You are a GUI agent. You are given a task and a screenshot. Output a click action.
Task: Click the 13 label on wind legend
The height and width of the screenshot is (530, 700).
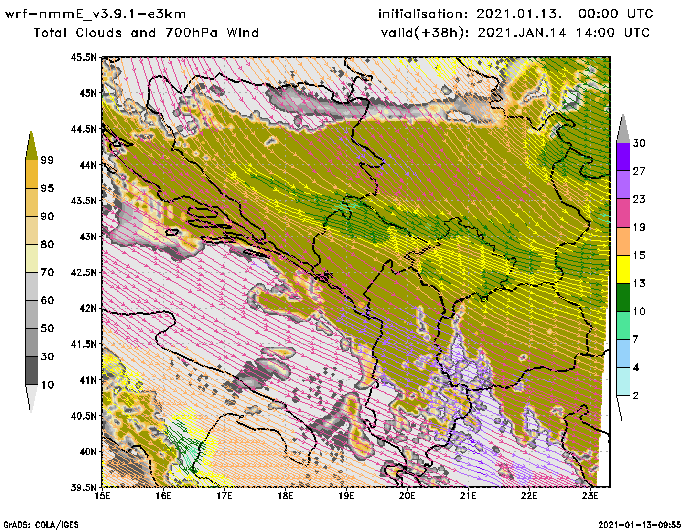pos(639,284)
